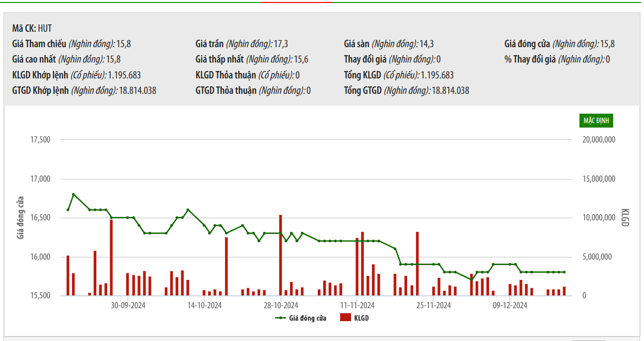Screen dimensions: 644x341
Task: Click the 25-11-2024 date axis label
Action: [x=433, y=305]
